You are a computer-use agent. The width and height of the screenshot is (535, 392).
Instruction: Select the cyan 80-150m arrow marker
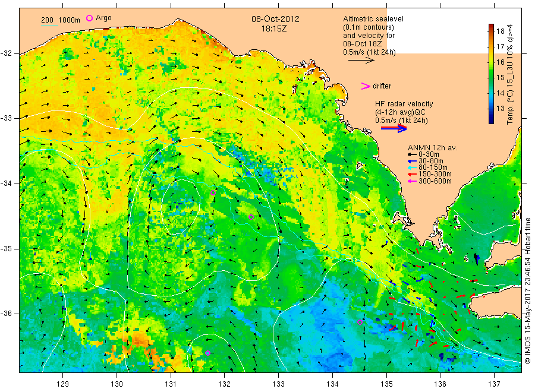point(412,167)
